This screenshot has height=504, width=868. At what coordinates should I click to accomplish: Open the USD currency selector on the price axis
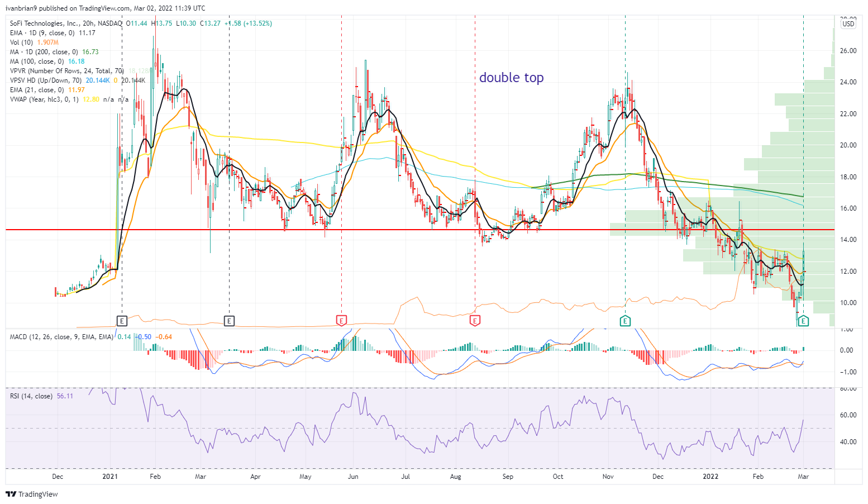pos(848,23)
